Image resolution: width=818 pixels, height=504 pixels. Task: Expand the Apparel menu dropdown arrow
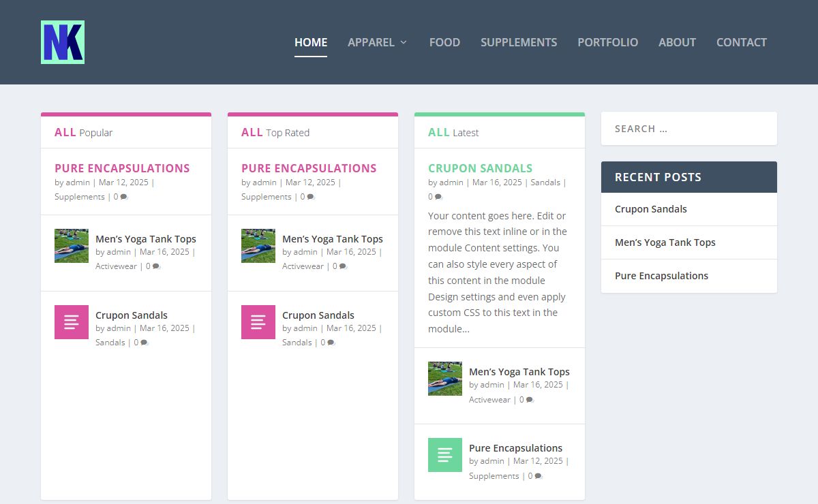point(404,42)
